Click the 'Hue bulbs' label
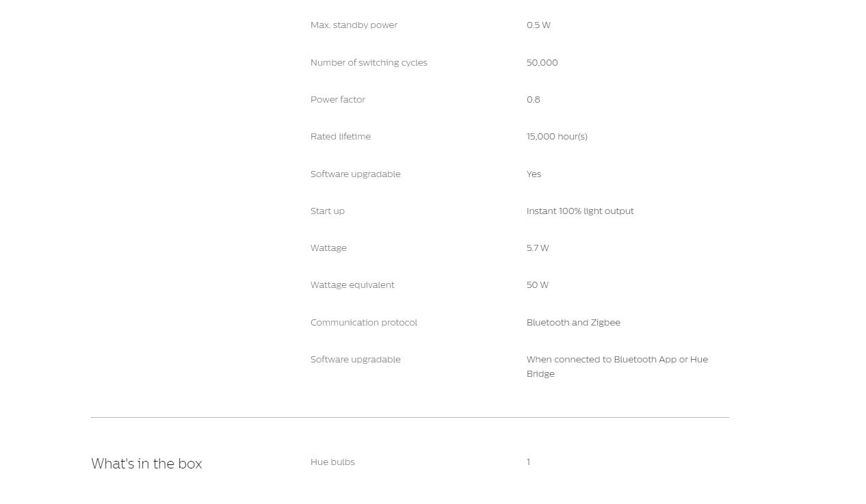Image resolution: width=866 pixels, height=504 pixels. pyautogui.click(x=332, y=462)
